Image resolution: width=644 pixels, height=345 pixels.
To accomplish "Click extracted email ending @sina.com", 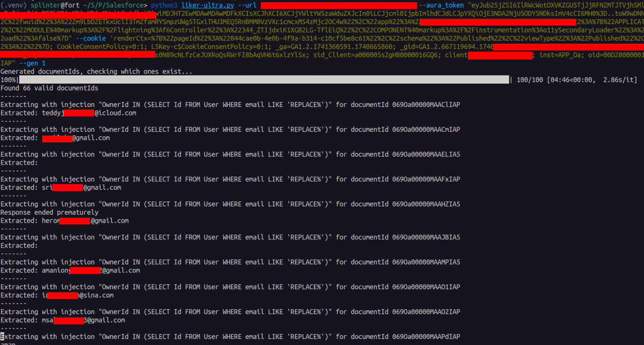I will tap(78, 296).
